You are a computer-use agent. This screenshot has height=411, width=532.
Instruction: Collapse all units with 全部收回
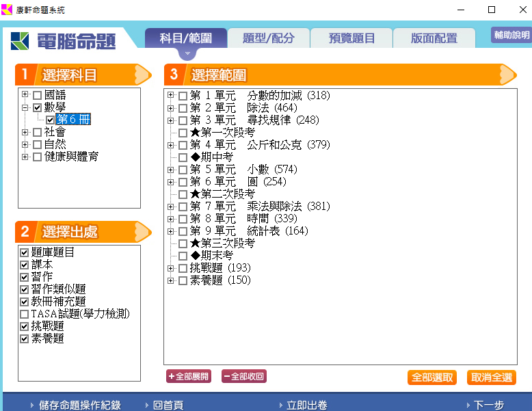click(x=243, y=377)
